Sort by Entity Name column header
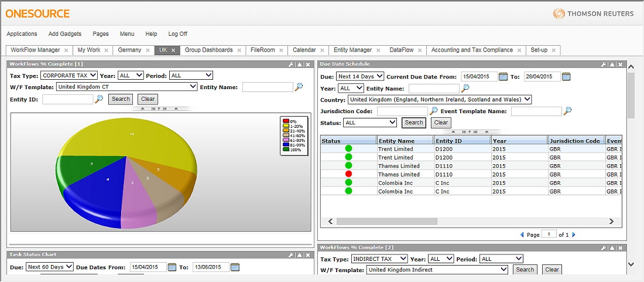This screenshot has height=282, width=644. click(x=405, y=141)
